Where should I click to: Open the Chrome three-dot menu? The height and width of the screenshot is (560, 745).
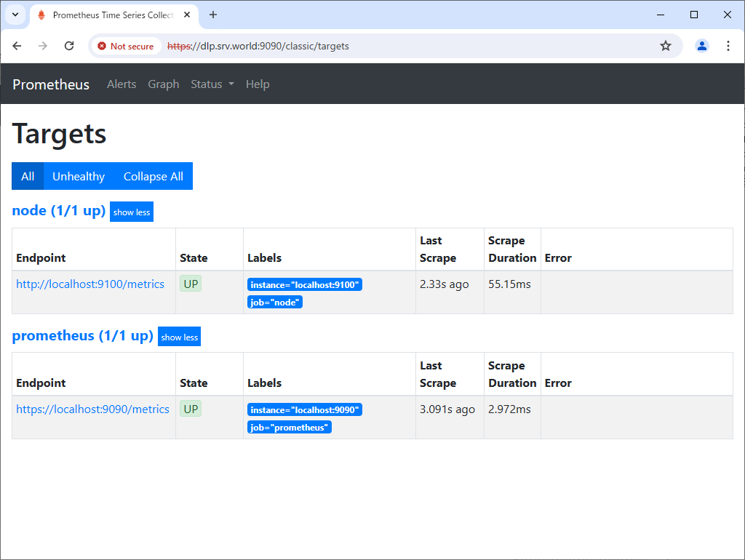(x=728, y=46)
